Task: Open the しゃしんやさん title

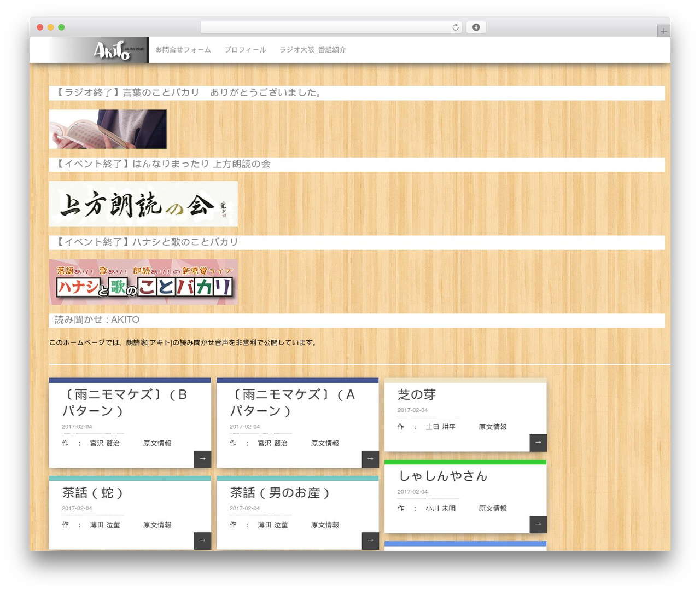Action: pyautogui.click(x=442, y=476)
